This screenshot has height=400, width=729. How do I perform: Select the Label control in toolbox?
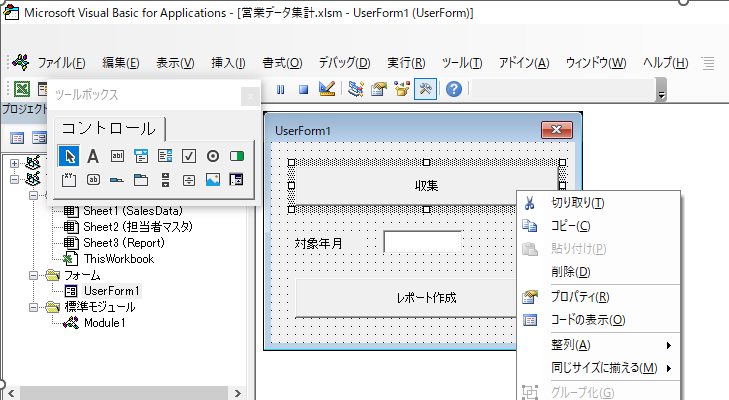(93, 156)
